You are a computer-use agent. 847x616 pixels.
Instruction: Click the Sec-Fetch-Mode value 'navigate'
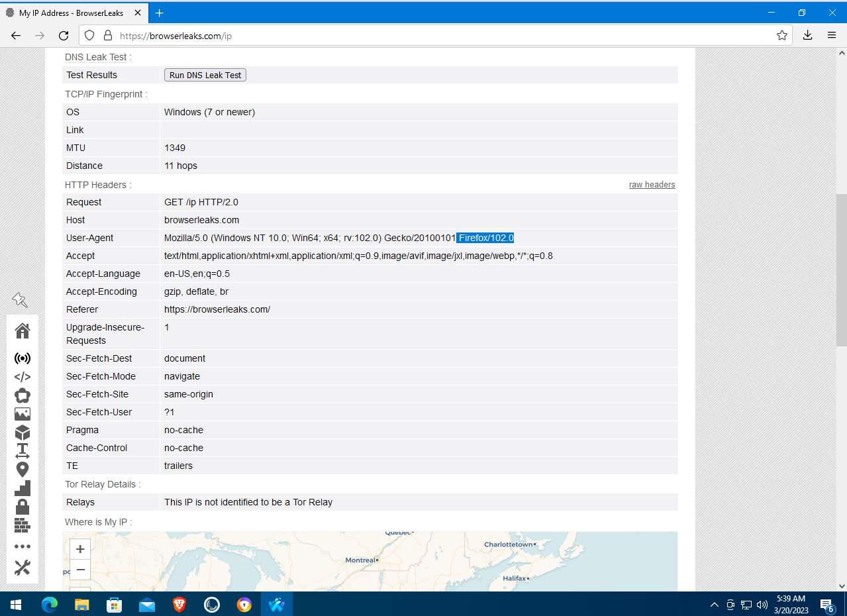(x=182, y=376)
